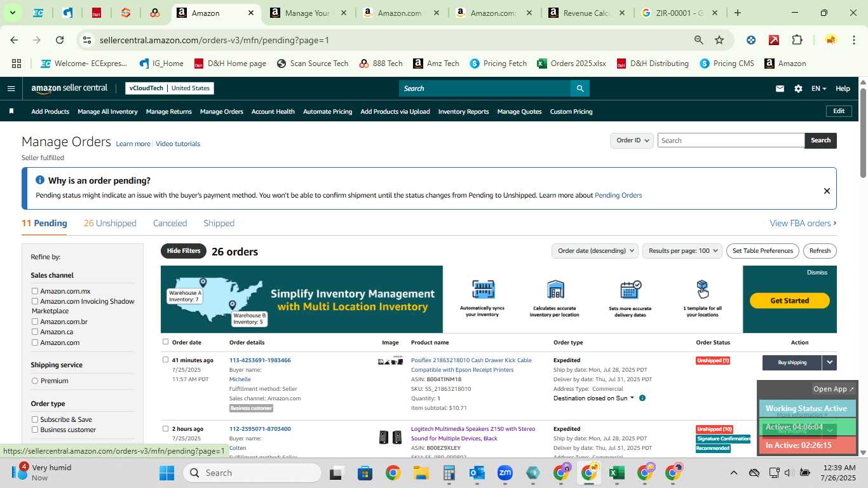Check the Amazon.com.br sales channel

tap(35, 322)
